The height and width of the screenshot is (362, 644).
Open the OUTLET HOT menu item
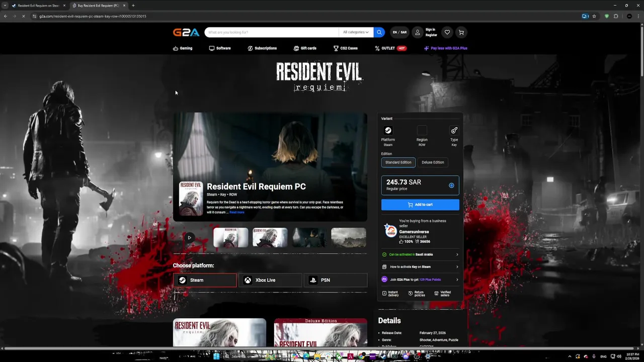(390, 48)
